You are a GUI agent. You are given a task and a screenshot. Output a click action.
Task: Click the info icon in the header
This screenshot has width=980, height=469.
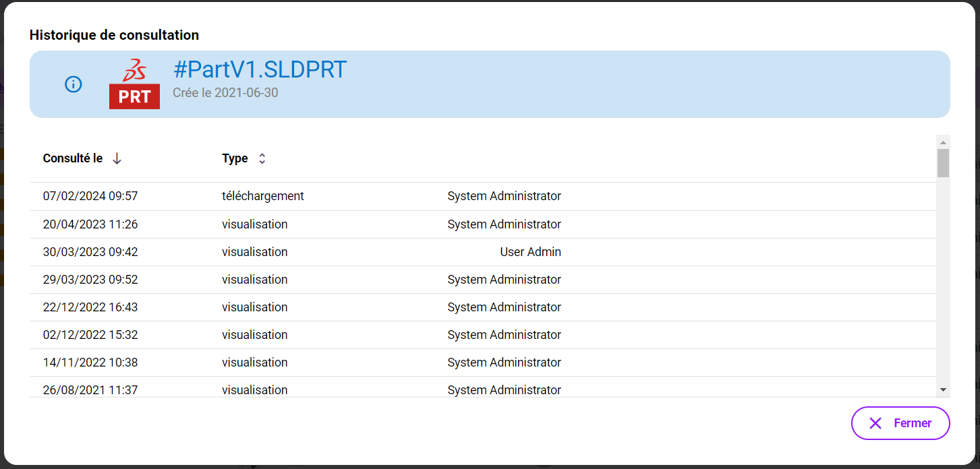pos(74,84)
